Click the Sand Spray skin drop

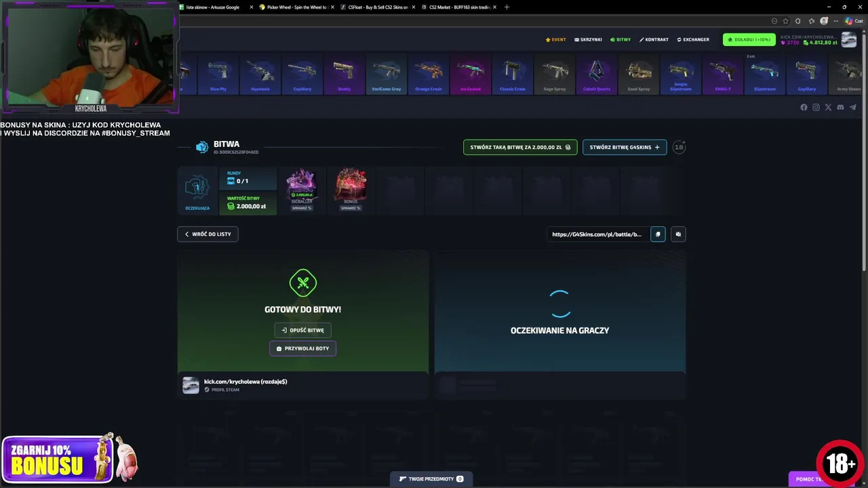639,75
